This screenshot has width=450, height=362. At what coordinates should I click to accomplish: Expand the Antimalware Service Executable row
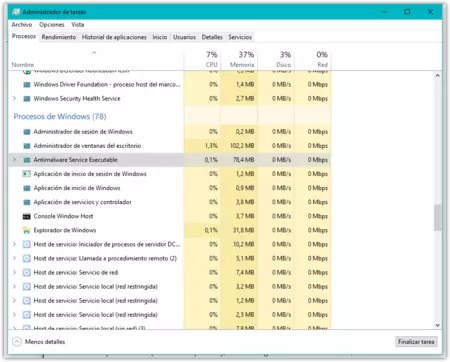click(x=14, y=160)
